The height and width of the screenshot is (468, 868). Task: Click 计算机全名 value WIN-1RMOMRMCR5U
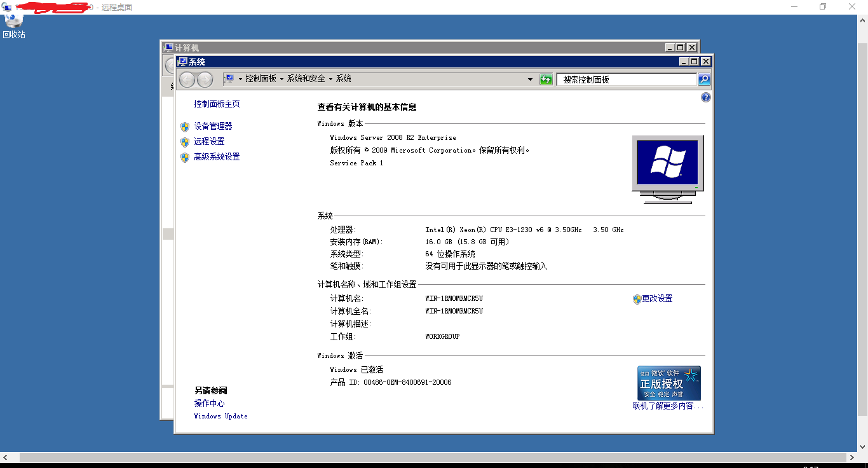click(x=454, y=312)
